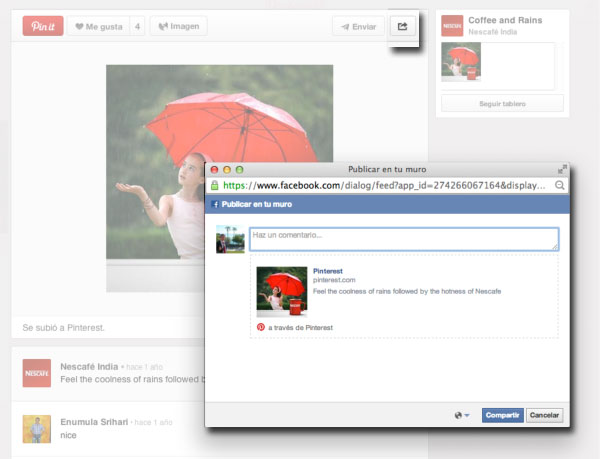600x459 pixels.
Task: Click the green lock icon in URL bar
Action: pyautogui.click(x=215, y=186)
